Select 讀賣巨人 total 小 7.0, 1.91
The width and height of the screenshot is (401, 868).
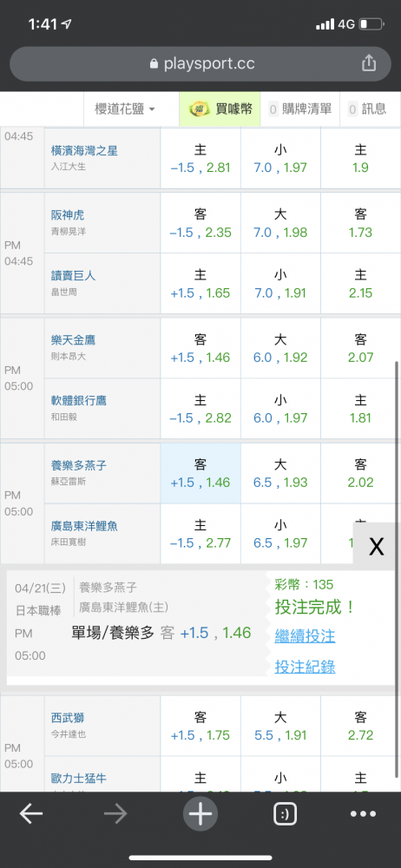(280, 284)
